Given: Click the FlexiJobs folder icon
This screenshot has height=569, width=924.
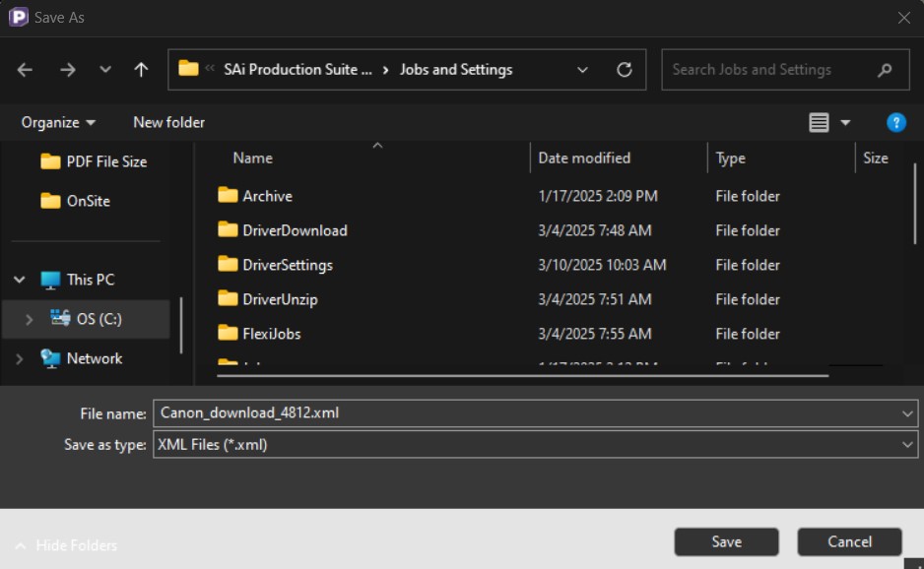Looking at the screenshot, I should [228, 333].
